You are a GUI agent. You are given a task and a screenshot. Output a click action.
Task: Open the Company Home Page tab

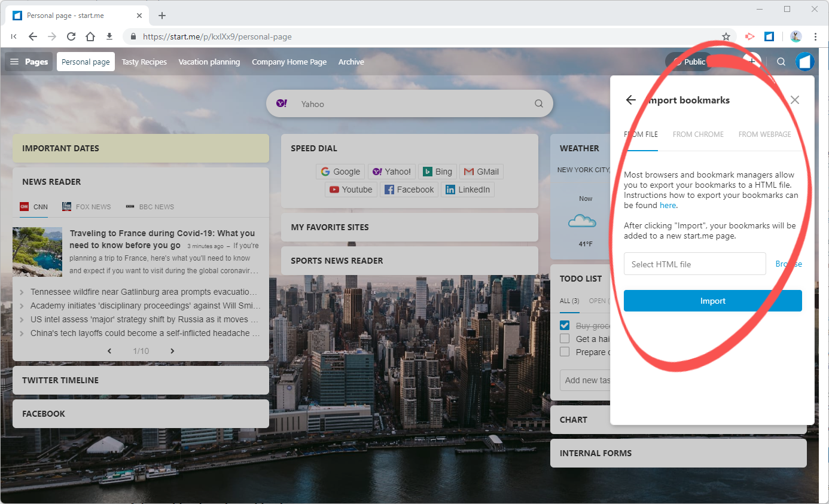coord(289,62)
